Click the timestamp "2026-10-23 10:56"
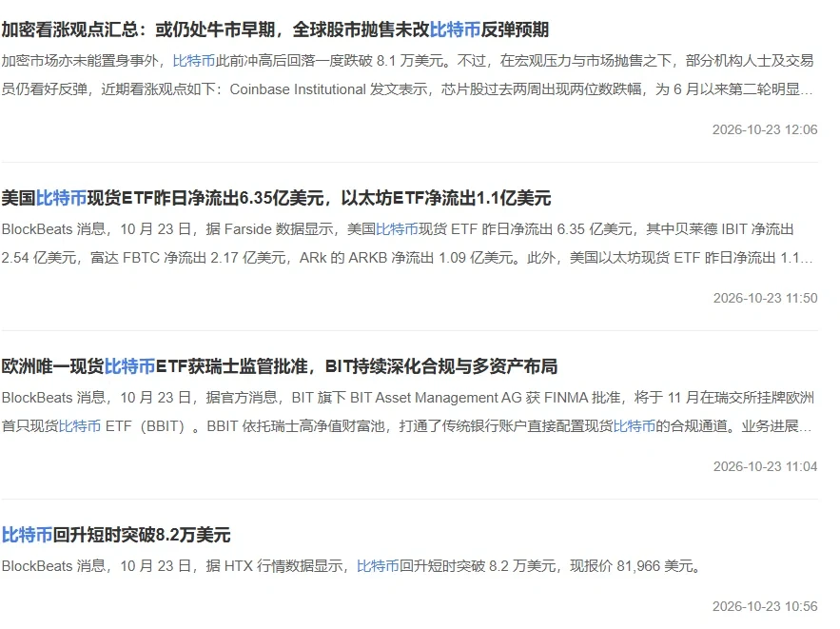 point(765,606)
